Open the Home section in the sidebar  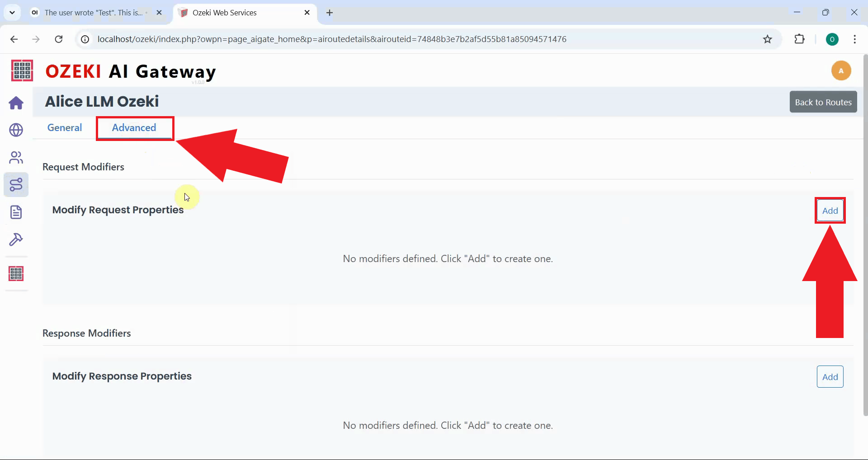pos(16,103)
